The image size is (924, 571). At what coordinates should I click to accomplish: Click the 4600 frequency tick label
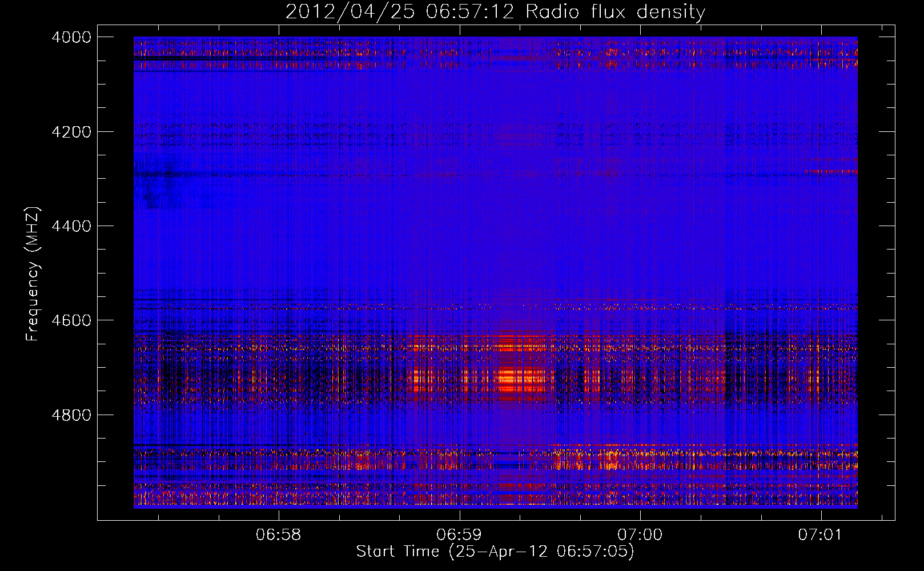[71, 320]
